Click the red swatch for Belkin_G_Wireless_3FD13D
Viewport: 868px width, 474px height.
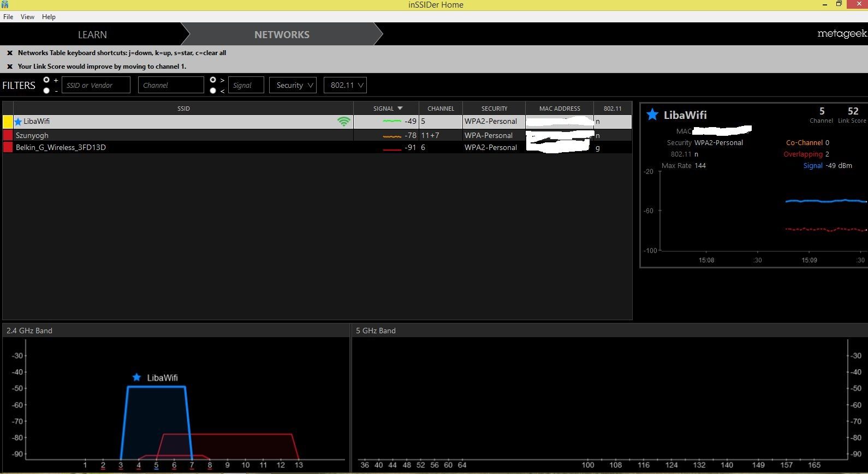(8, 147)
